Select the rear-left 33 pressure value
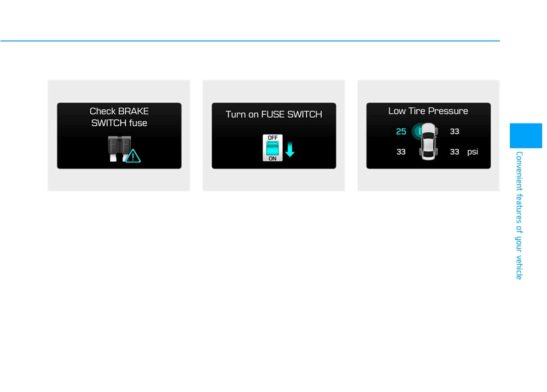Screen dimensions: 547x392 [x=401, y=151]
